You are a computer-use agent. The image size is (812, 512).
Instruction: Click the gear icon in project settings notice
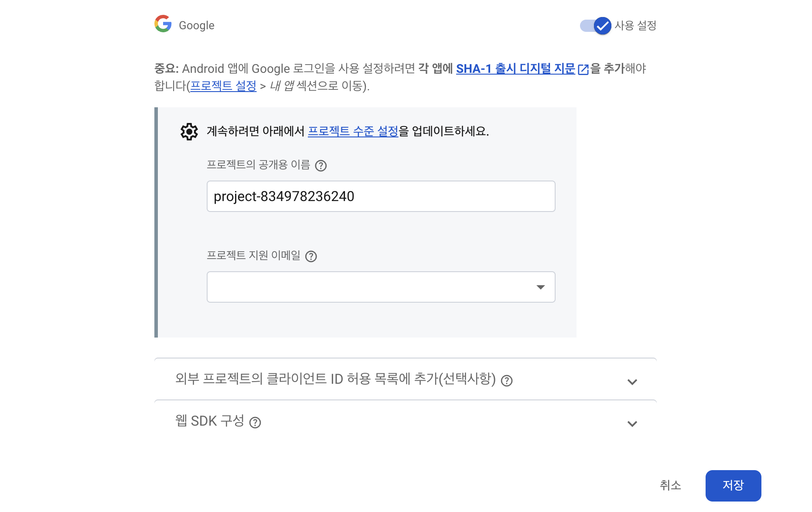[189, 131]
